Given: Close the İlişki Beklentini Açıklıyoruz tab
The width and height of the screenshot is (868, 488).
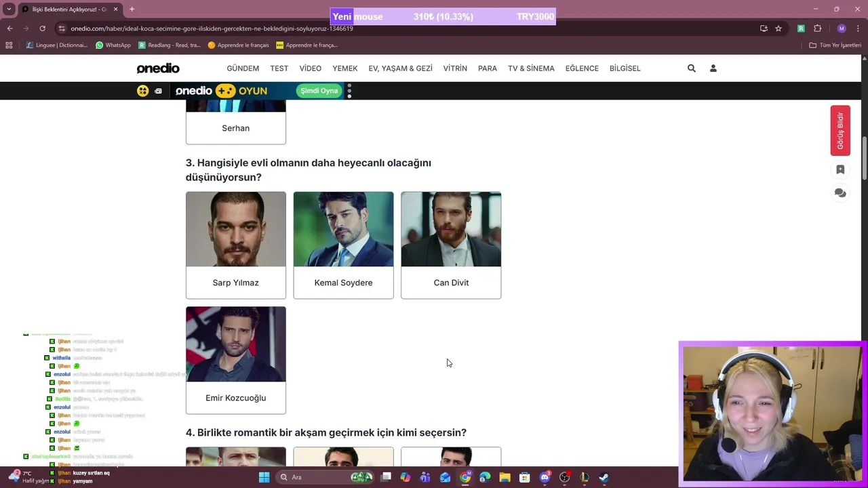Looking at the screenshot, I should click(x=115, y=9).
